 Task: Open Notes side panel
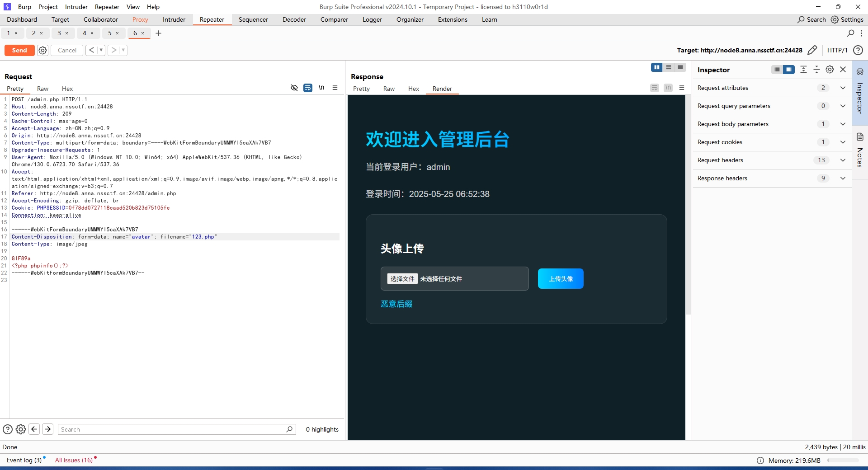point(860,150)
